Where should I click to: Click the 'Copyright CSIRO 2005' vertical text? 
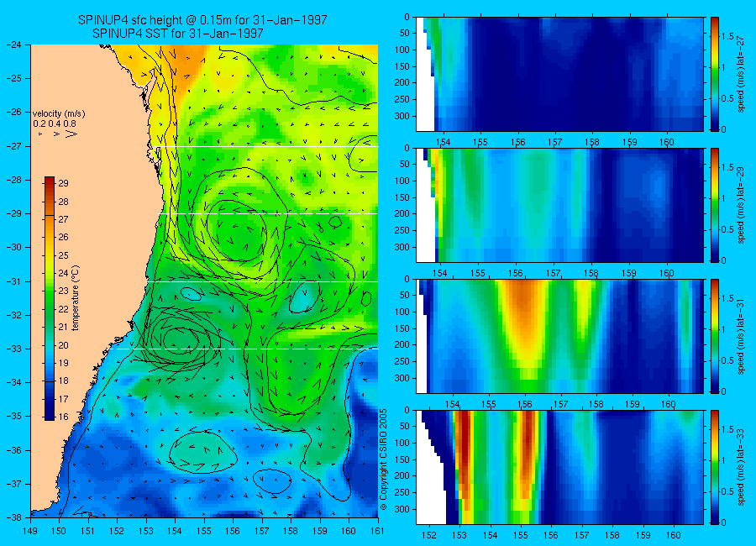(x=384, y=459)
